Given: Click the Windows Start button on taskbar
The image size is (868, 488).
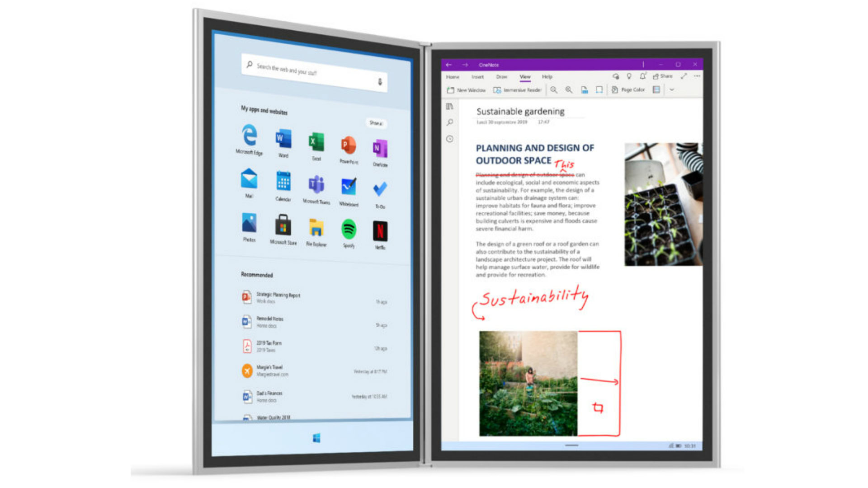Looking at the screenshot, I should tap(316, 437).
